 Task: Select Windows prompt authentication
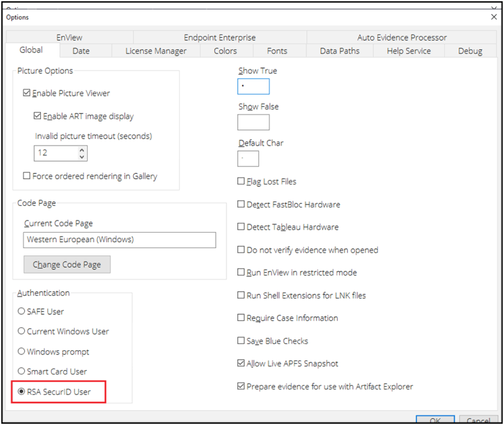click(22, 352)
